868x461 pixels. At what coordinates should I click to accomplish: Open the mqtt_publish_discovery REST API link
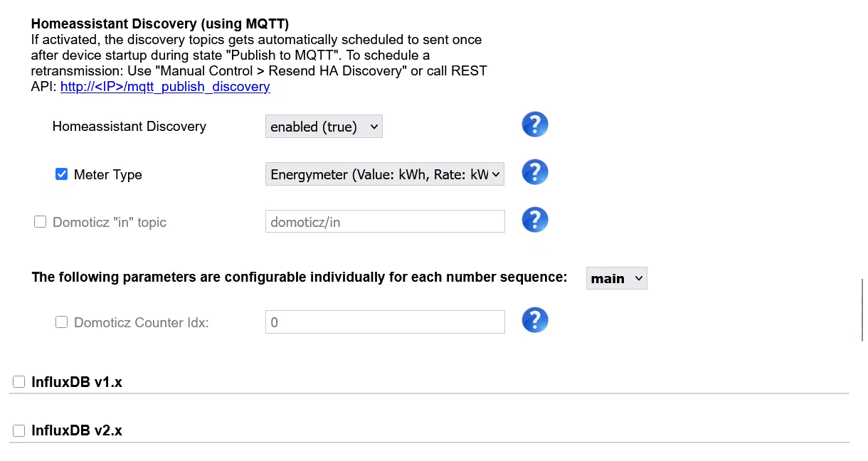click(165, 87)
